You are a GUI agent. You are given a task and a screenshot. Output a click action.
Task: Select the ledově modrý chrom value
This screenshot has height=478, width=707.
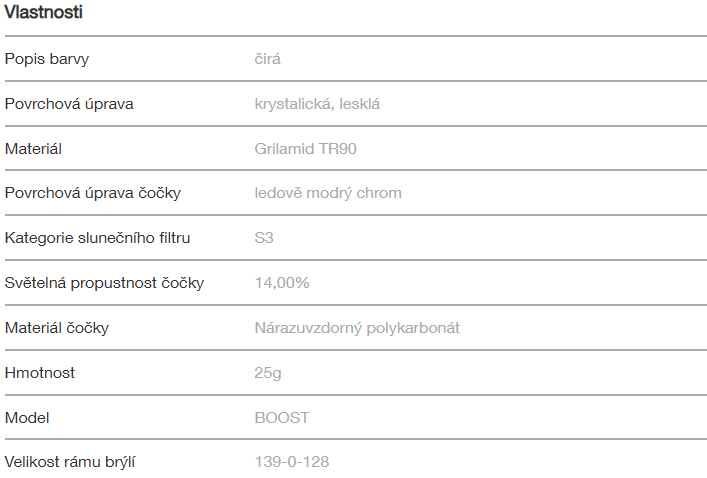coord(328,193)
